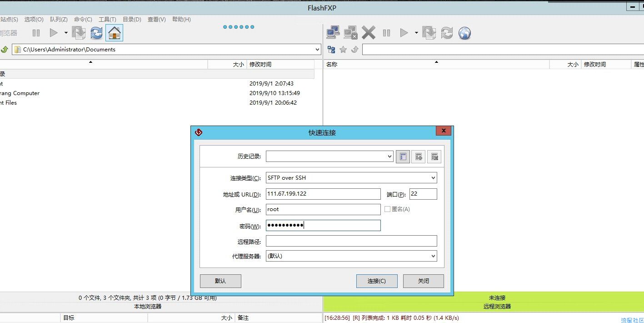The height and width of the screenshot is (323, 644).
Task: Click the remote connect computers icon
Action: click(334, 33)
